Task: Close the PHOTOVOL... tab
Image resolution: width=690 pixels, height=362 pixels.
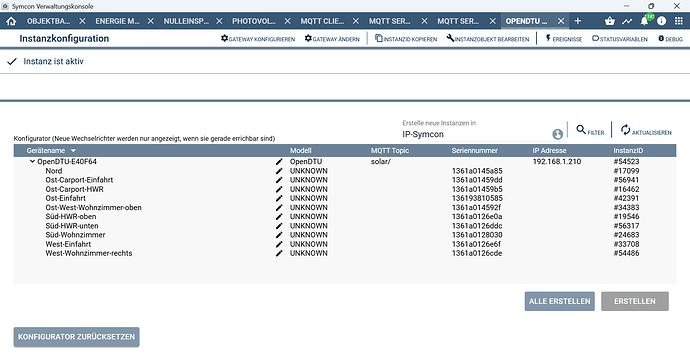Action: 287,21
